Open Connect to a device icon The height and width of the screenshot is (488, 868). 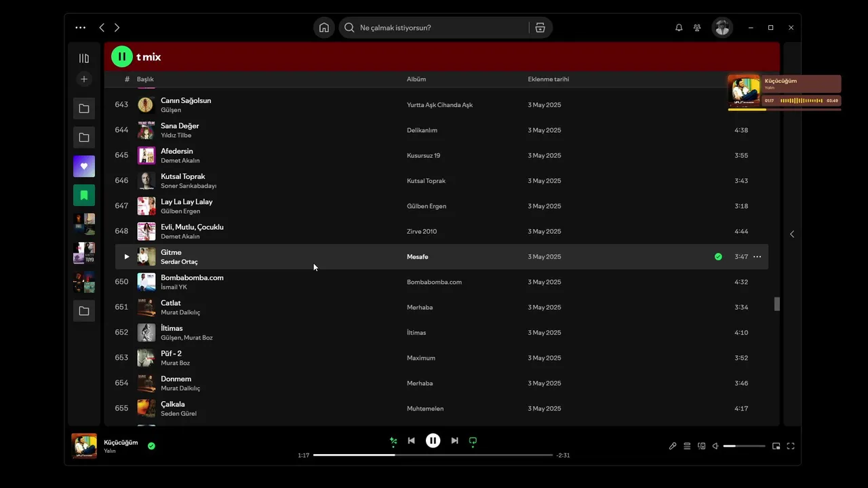pyautogui.click(x=702, y=446)
